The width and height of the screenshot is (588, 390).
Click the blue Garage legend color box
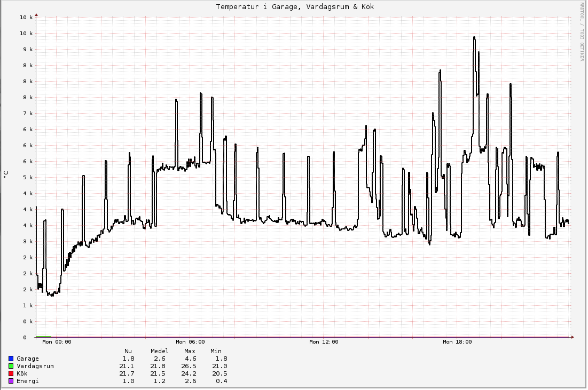11,359
